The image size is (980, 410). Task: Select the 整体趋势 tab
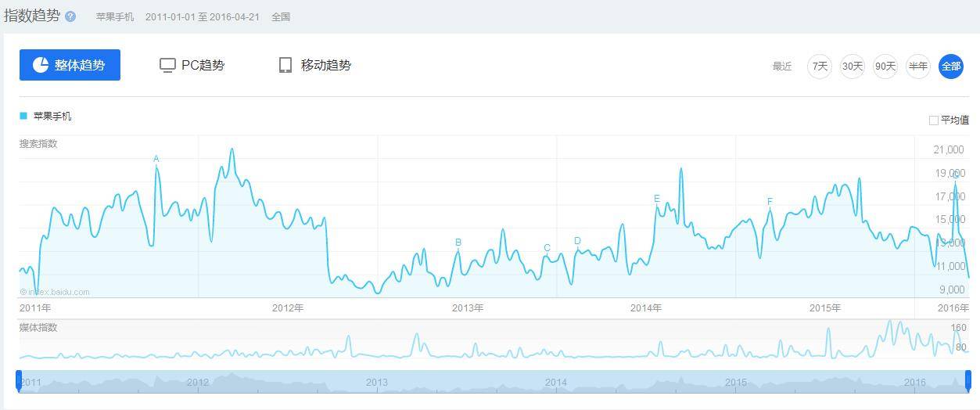pos(70,65)
